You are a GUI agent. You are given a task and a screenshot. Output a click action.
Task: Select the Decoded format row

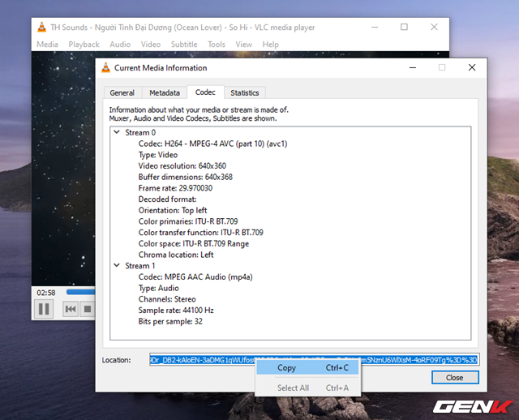(168, 199)
